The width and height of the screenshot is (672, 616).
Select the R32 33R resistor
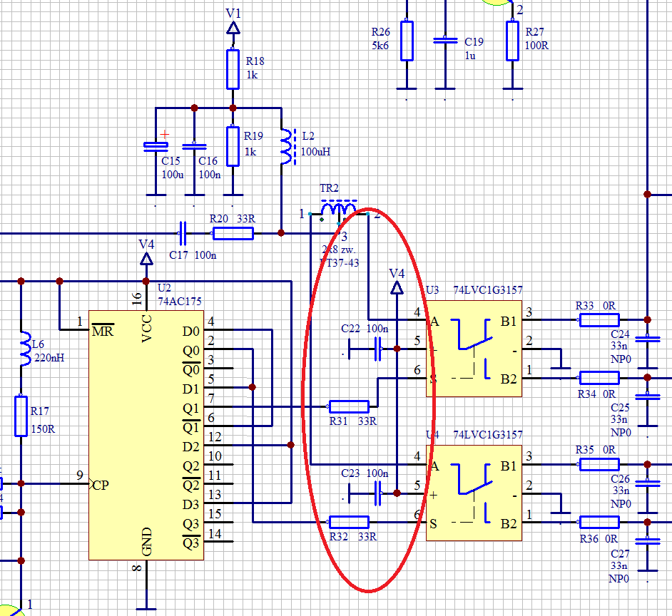point(349,523)
